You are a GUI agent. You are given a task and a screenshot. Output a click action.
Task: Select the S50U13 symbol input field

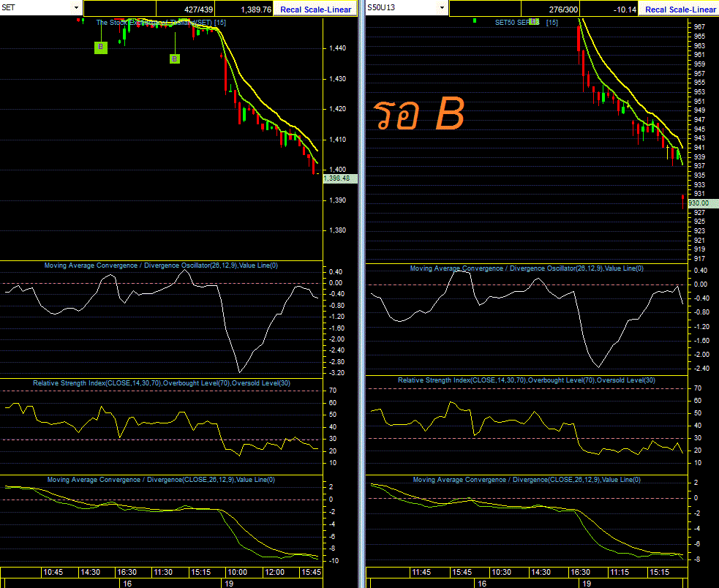point(402,8)
